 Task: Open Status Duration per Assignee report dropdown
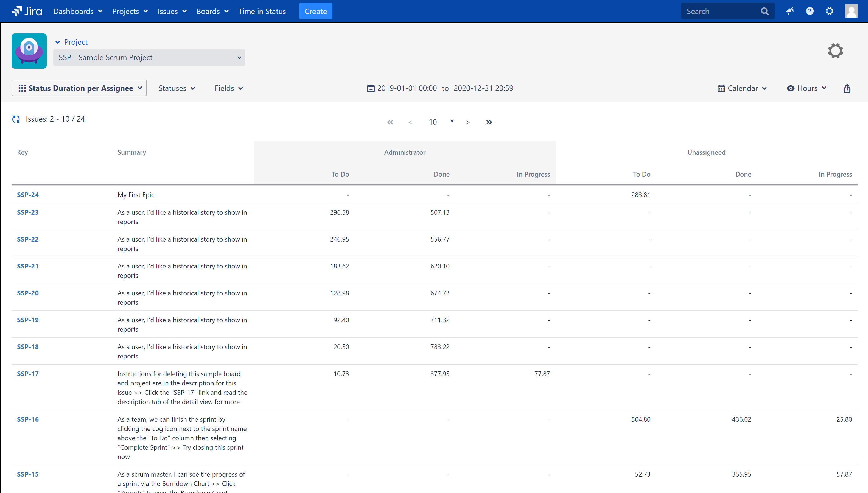(x=79, y=88)
